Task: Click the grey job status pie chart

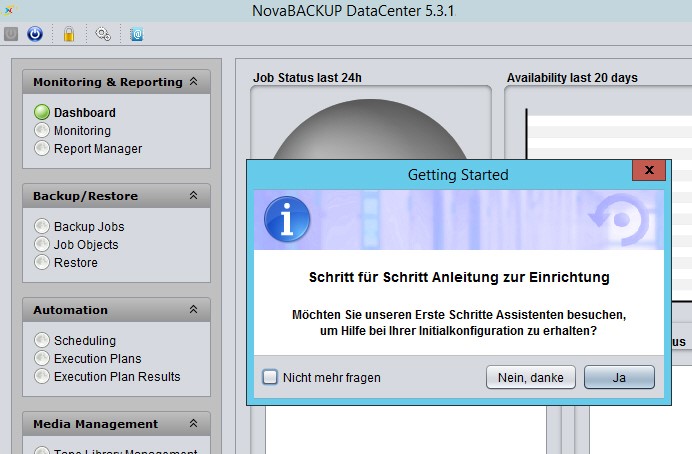Action: point(370,129)
